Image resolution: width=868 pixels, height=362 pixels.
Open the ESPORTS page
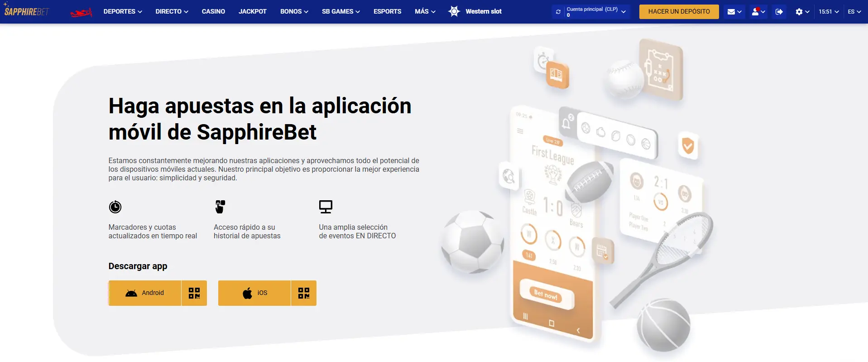(x=387, y=11)
